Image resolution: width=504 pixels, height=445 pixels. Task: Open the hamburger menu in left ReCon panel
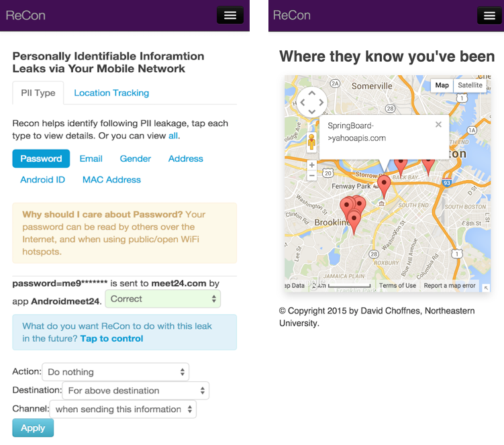(x=230, y=15)
